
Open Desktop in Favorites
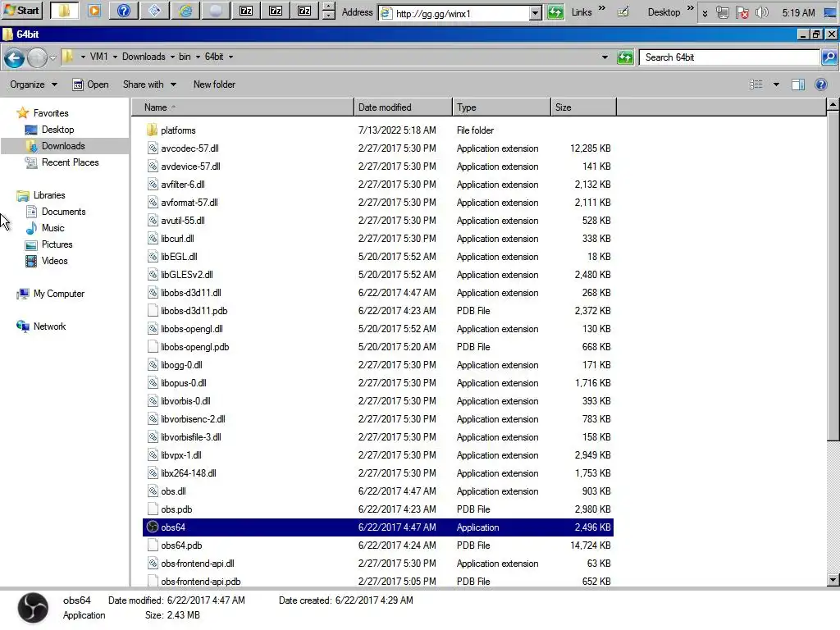tap(57, 130)
